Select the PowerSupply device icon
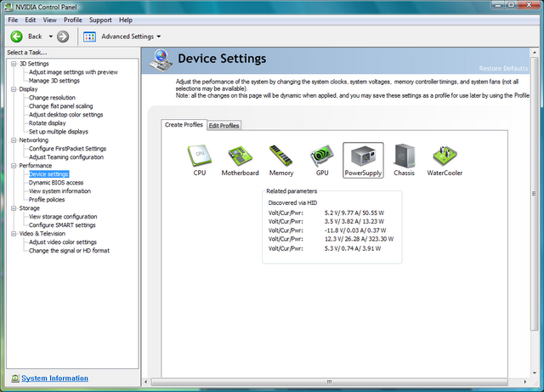Image resolution: width=544 pixels, height=392 pixels. (x=363, y=161)
